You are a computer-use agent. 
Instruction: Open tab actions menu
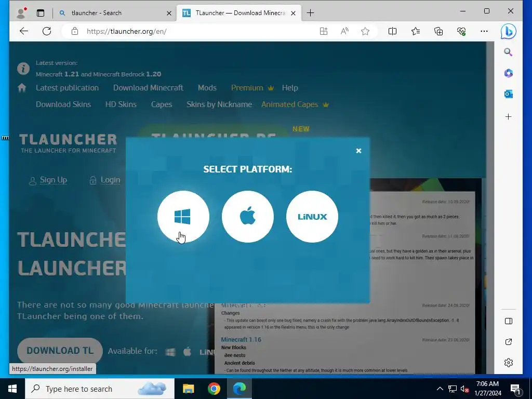click(41, 13)
